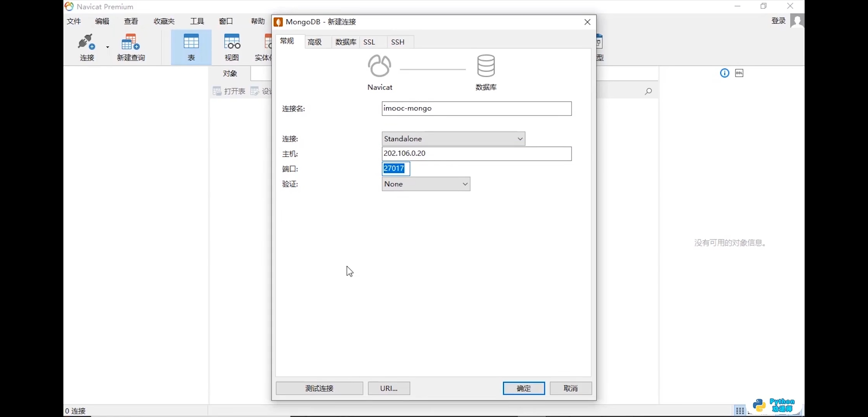This screenshot has height=417, width=868.
Task: Close the MongoDB 新建连接 dialog
Action: pos(587,22)
